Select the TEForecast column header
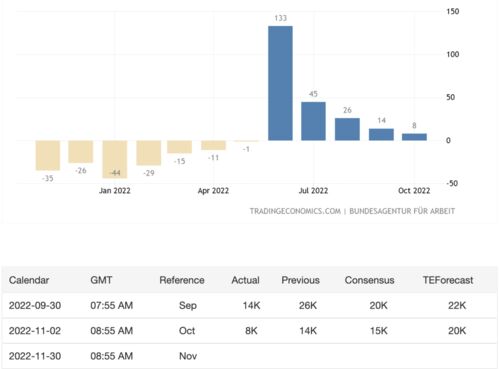Viewport: 500px width, 369px height. click(x=448, y=280)
